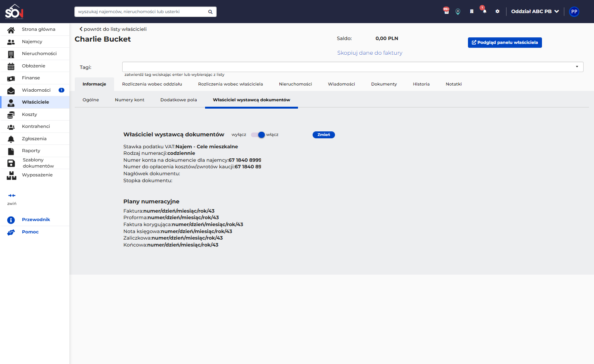Open Podgląd panelu właściciela button
594x364 pixels.
pos(505,43)
